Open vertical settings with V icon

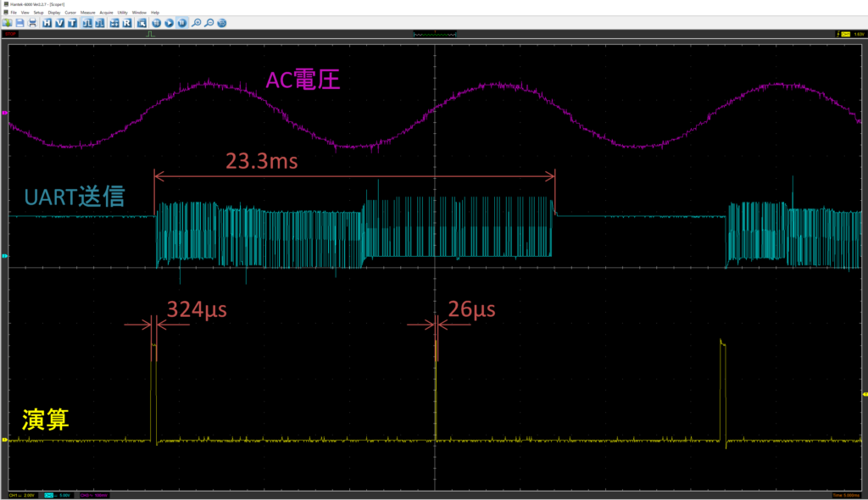(59, 23)
